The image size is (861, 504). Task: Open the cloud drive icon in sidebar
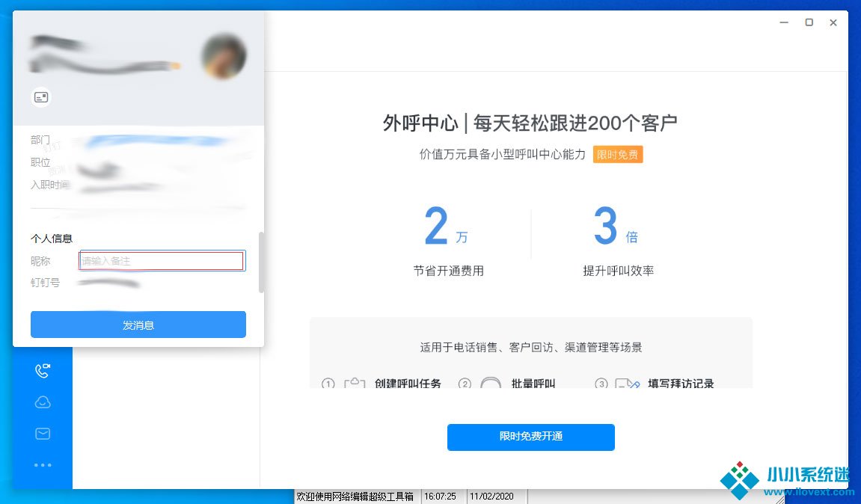coord(43,402)
